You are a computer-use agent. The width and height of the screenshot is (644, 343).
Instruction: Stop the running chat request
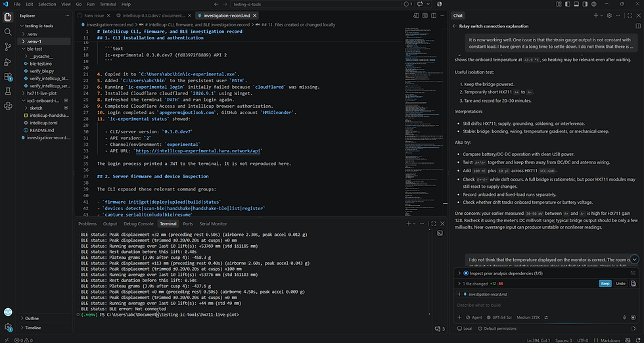coord(633,317)
